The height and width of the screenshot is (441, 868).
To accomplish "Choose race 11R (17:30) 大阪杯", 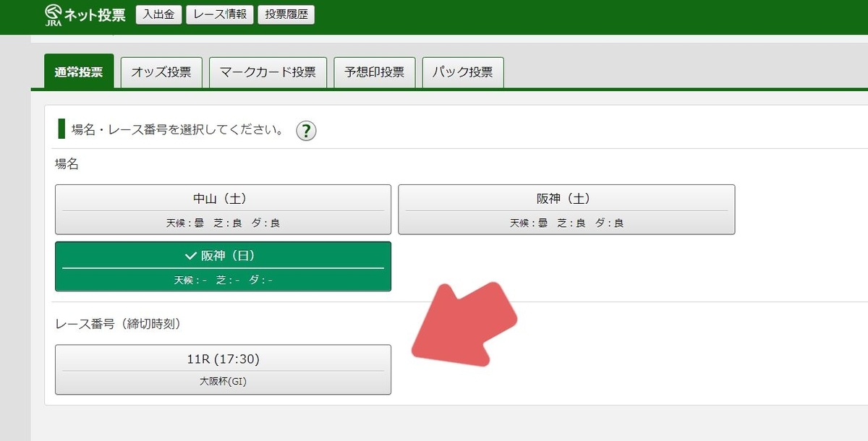I will 223,369.
